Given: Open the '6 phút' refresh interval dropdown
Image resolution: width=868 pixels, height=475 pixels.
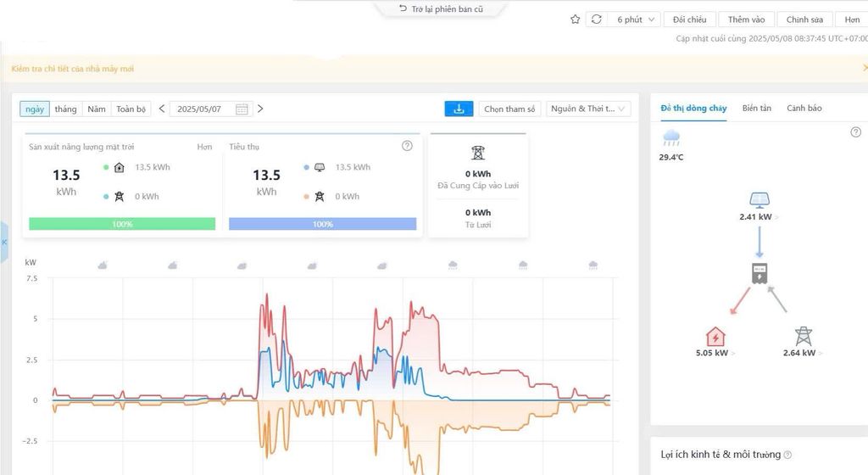Looking at the screenshot, I should click(634, 20).
